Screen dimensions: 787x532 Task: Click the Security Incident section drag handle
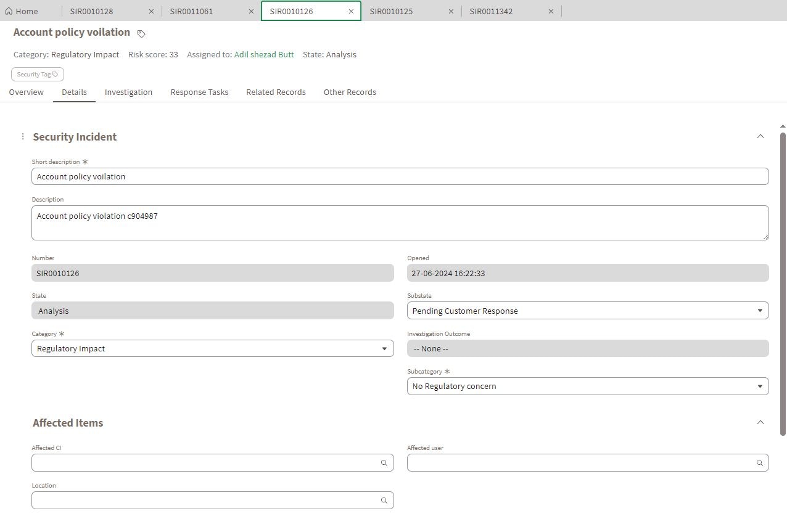tap(23, 137)
